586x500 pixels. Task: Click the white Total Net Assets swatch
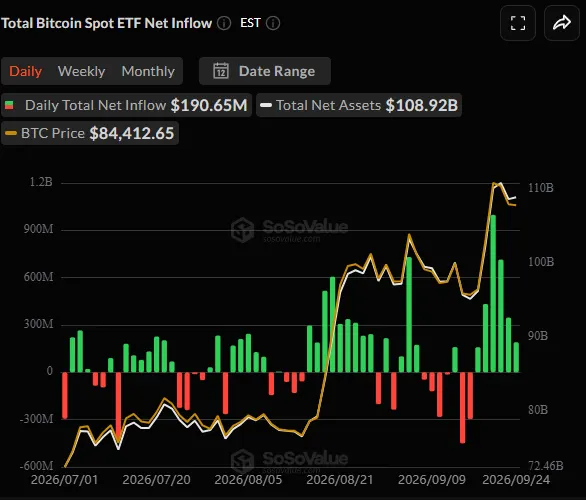[266, 105]
